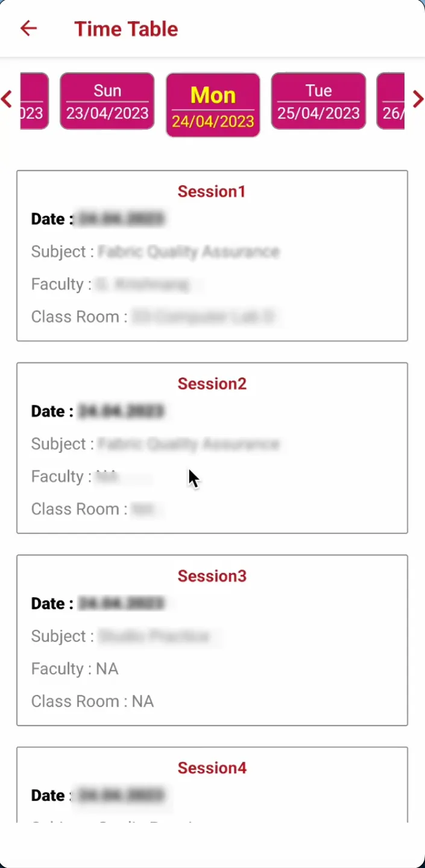Pick the partially visible date tab starting 26/
This screenshot has height=868, width=425.
tap(391, 101)
